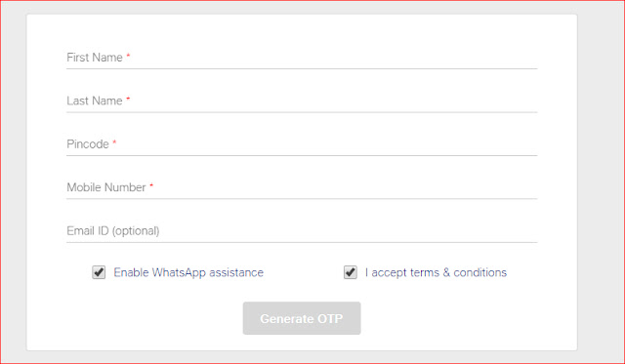
Task: Click the red asterisk beside Mobile Number
Action: tap(151, 184)
